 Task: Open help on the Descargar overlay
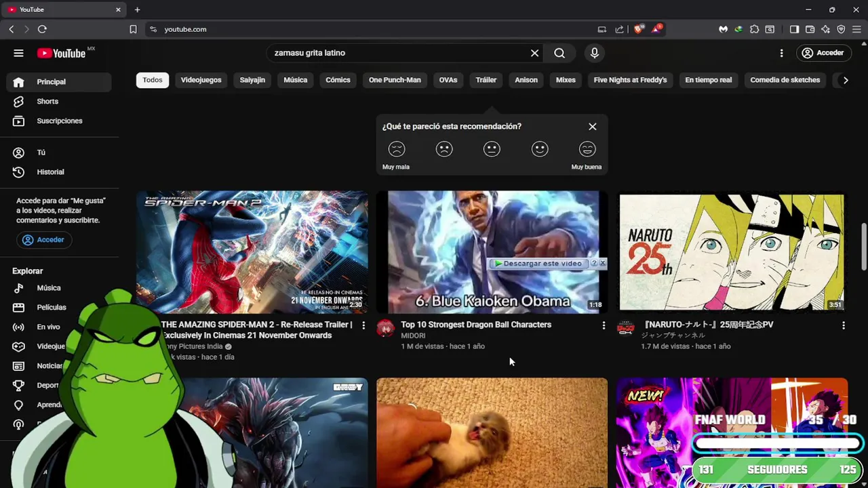pyautogui.click(x=594, y=263)
